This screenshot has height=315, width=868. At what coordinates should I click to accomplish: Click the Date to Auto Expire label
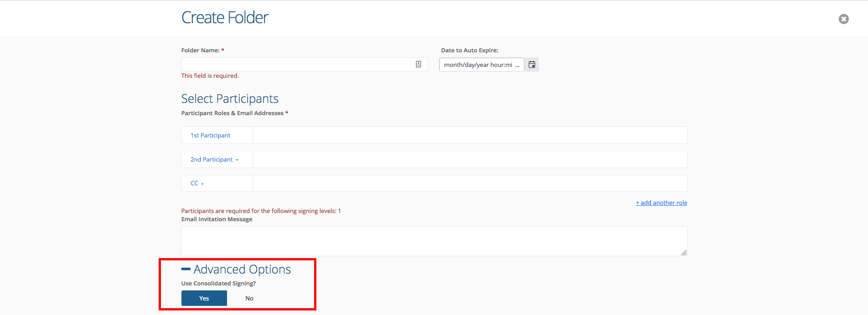point(470,50)
